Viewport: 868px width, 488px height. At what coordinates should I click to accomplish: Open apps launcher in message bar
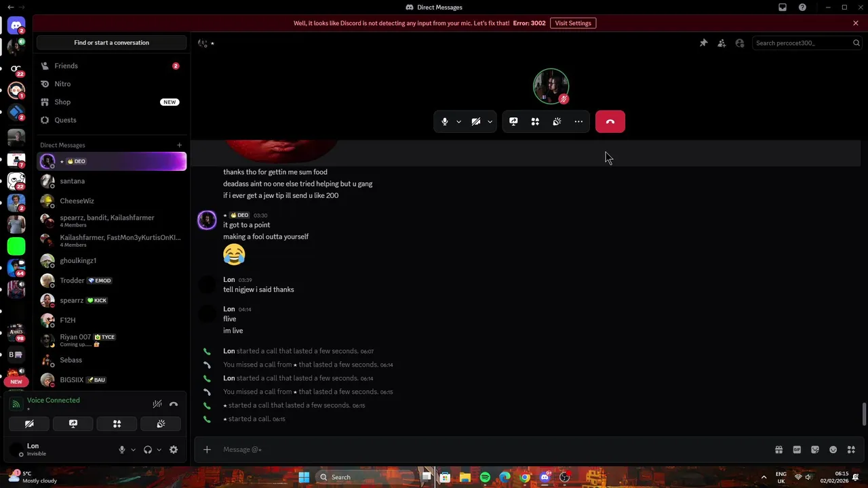(x=851, y=449)
